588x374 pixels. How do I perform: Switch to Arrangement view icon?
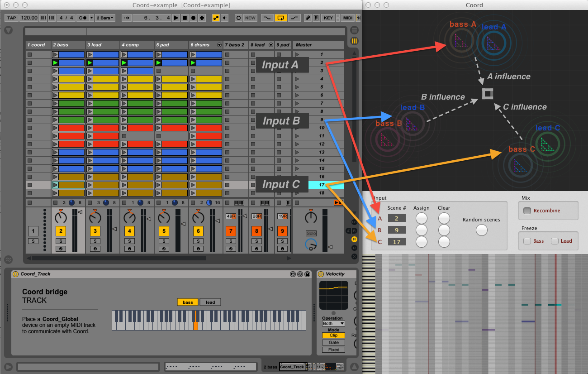354,30
